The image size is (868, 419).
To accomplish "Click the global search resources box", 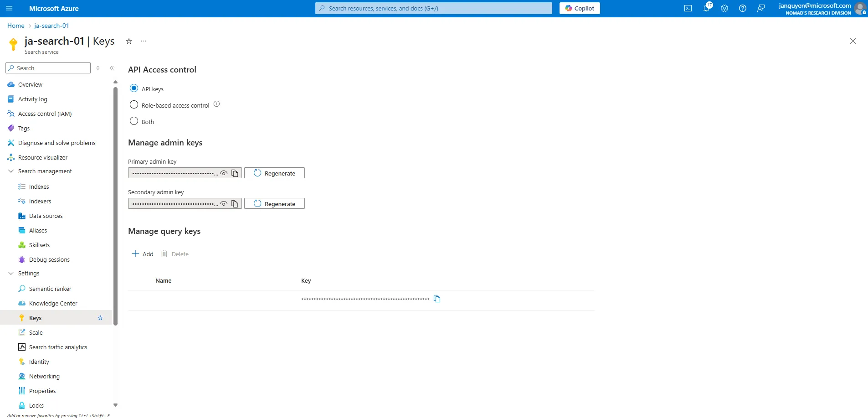I will 433,8.
